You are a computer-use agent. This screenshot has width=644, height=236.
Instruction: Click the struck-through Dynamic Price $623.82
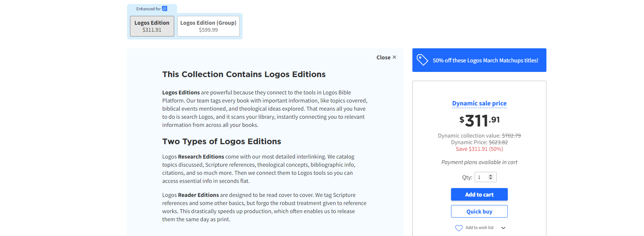pos(498,142)
